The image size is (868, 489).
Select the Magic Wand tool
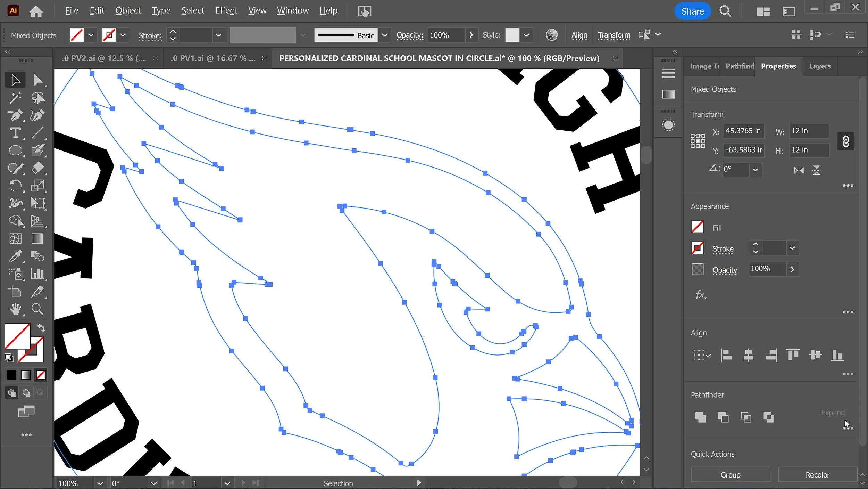(x=15, y=98)
